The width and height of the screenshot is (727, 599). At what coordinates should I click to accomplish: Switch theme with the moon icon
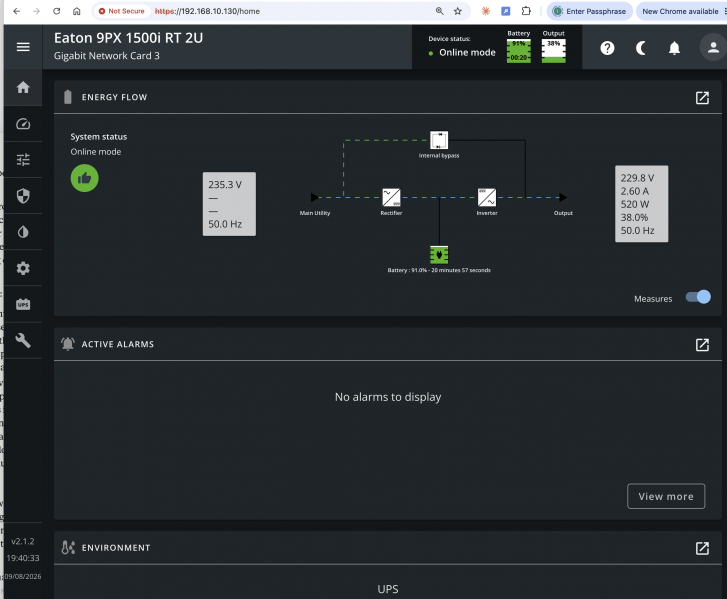point(641,48)
